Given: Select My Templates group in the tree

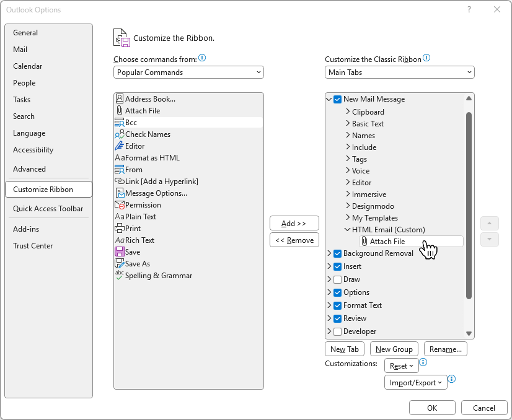Looking at the screenshot, I should pyautogui.click(x=375, y=217).
